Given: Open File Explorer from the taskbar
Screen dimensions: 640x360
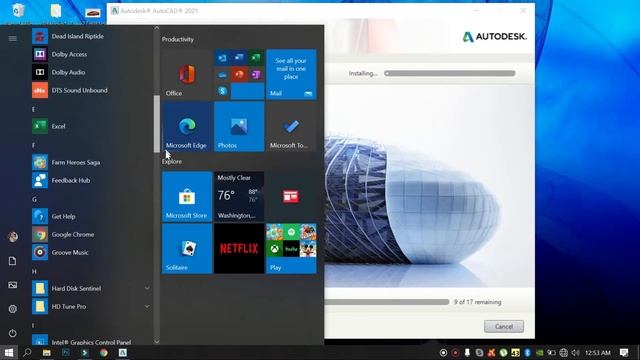Looking at the screenshot, I should (x=47, y=353).
